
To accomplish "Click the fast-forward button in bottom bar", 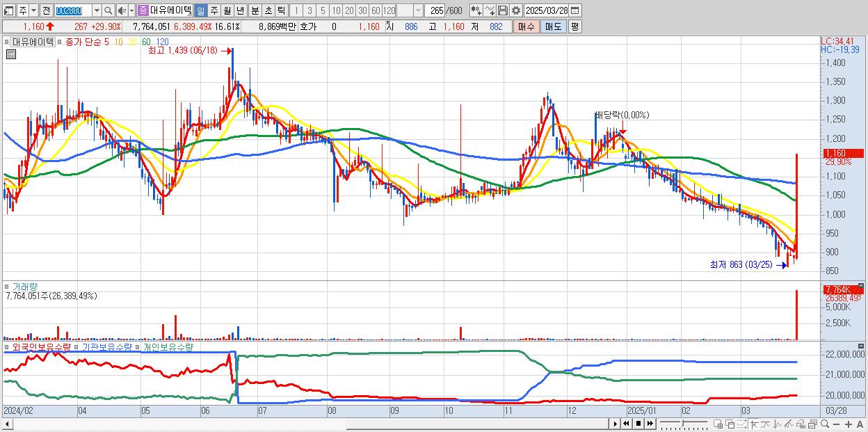I will point(650,424).
